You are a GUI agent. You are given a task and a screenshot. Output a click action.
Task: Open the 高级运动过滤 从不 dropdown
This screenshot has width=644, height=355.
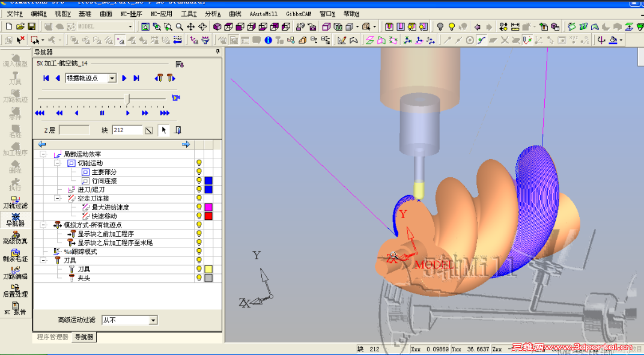153,320
